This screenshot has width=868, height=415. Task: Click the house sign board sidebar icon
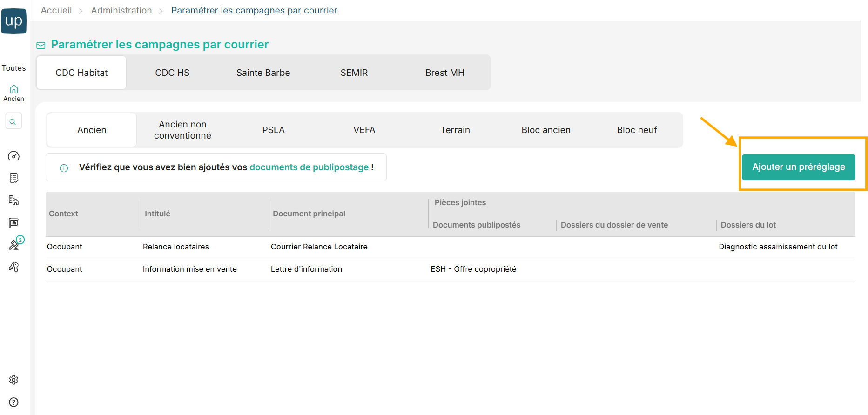coord(14,223)
